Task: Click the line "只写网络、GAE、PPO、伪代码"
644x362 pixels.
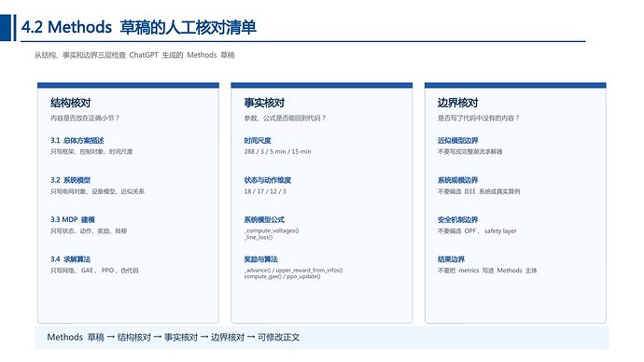Action: (x=94, y=271)
